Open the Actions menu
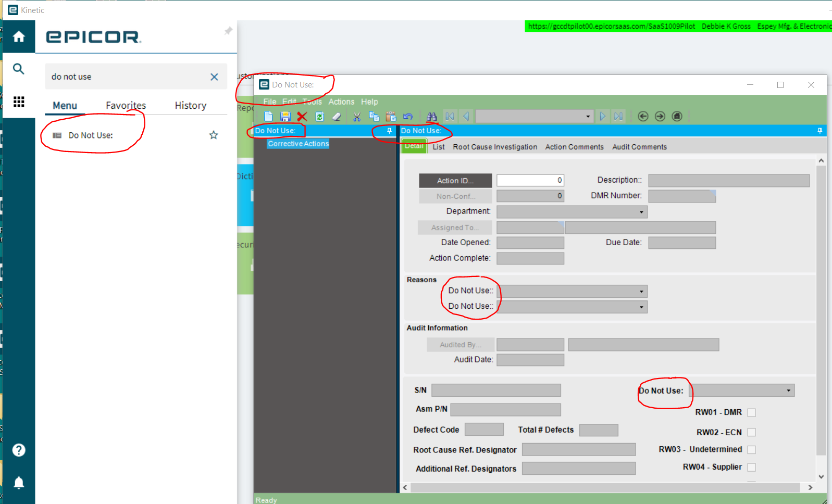Viewport: 832px width, 504px height. click(x=341, y=102)
